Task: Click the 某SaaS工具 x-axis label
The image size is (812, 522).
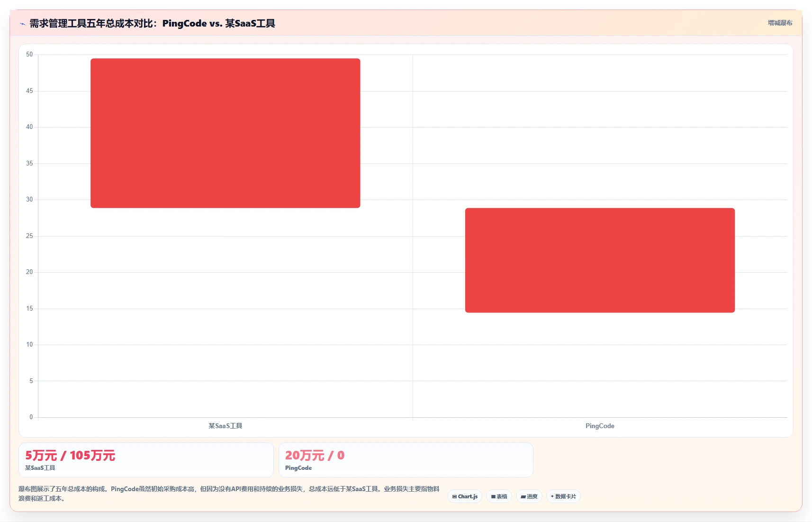Action: tap(226, 426)
